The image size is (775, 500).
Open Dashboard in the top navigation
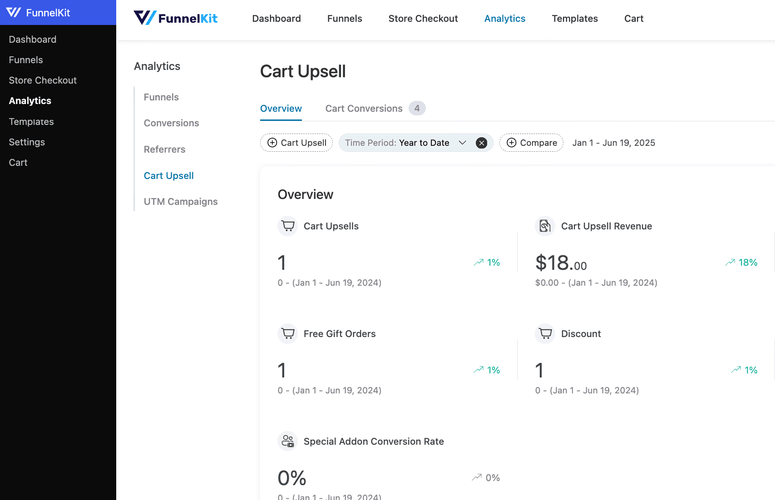click(276, 18)
